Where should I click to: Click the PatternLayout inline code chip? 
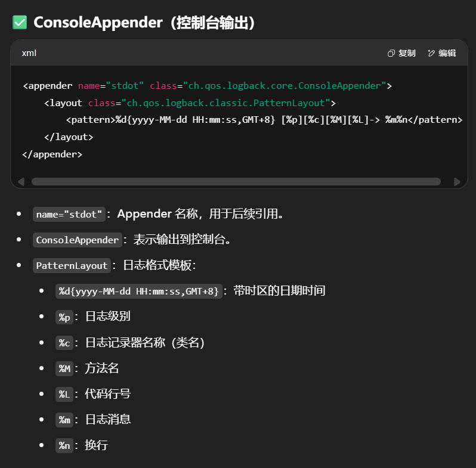72,266
